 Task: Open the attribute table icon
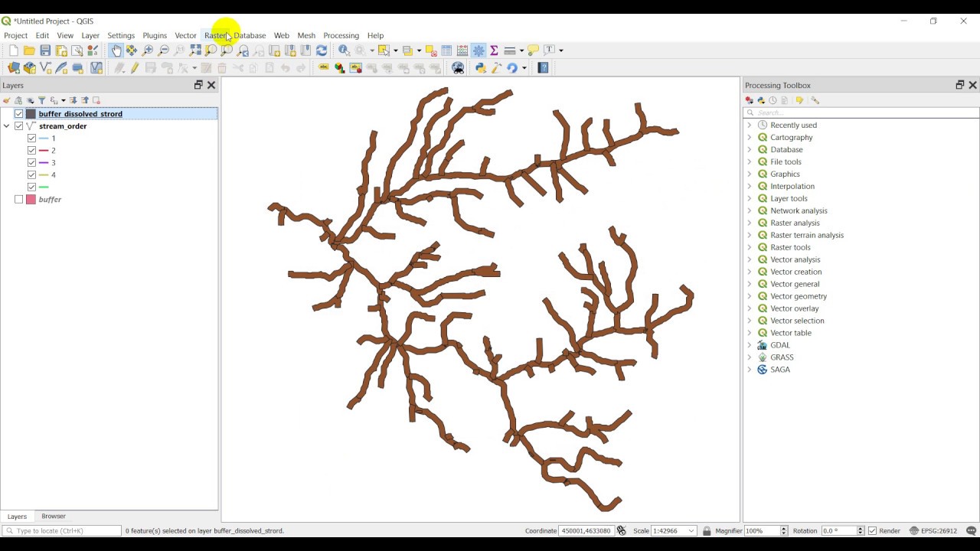(x=446, y=51)
